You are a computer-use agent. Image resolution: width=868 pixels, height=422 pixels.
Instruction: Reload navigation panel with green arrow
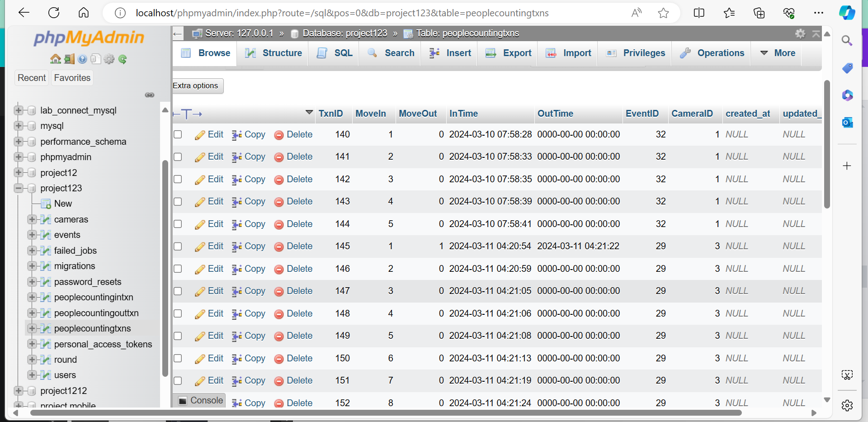coord(123,59)
